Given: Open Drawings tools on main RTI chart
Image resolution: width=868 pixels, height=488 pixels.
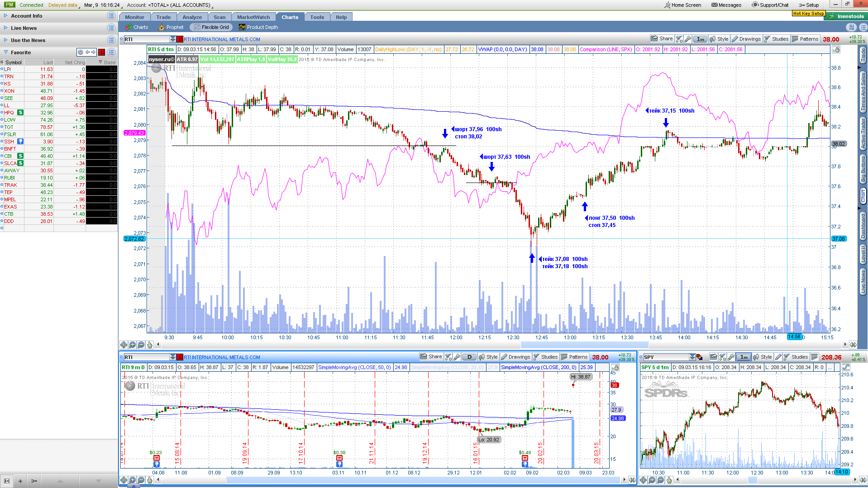Looking at the screenshot, I should 746,39.
